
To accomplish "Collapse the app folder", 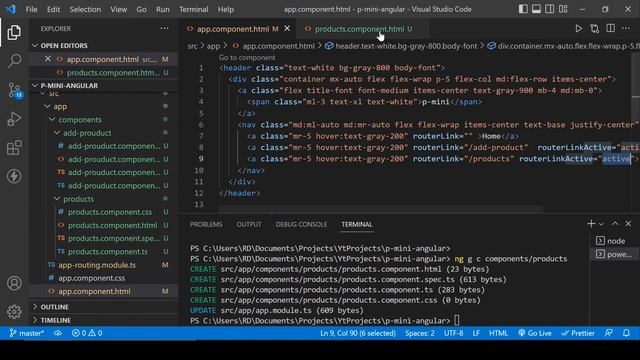I will (104, 106).
